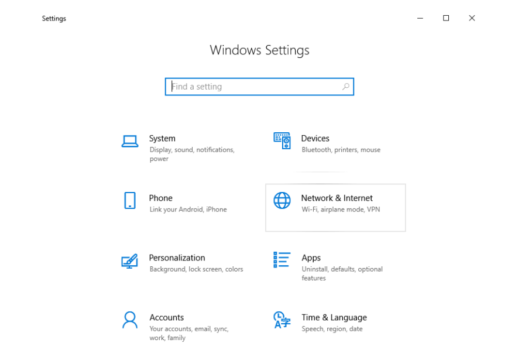The image size is (525, 360).
Task: Open the Devices keyboard and speaker icon
Action: [282, 141]
